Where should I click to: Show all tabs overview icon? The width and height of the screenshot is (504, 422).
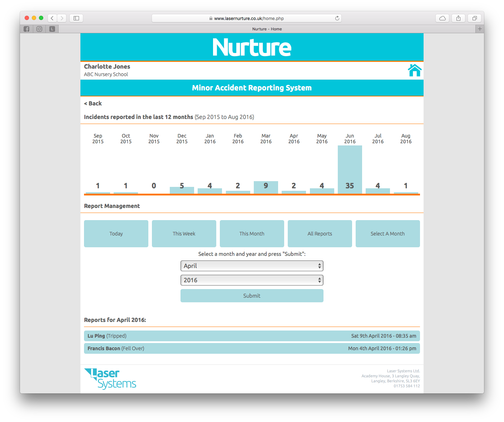(x=474, y=18)
